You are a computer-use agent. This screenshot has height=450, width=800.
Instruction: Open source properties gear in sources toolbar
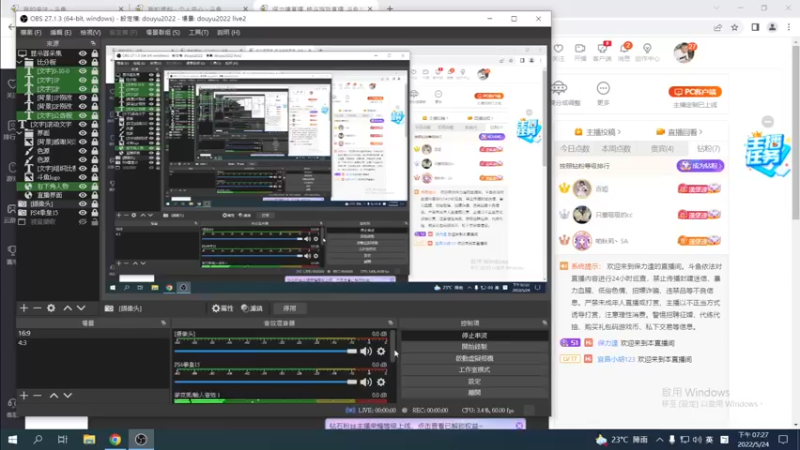pos(51,308)
